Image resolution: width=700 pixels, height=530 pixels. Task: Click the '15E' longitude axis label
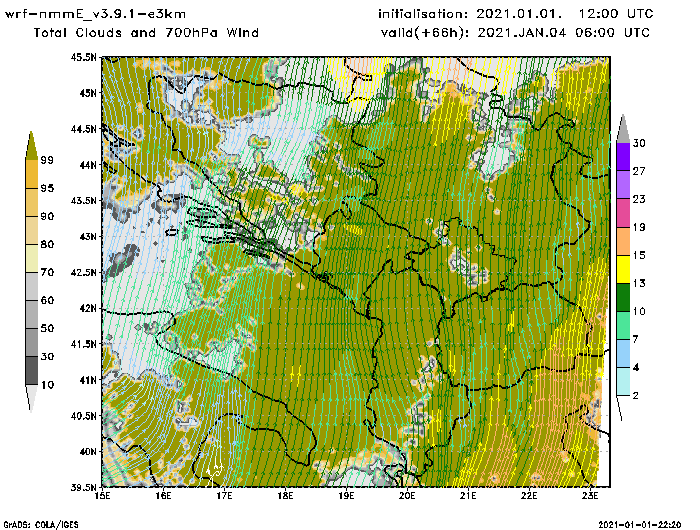(103, 496)
